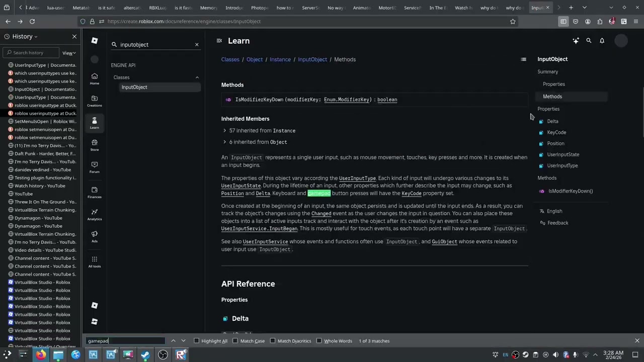
Task: Open the Creations sidebar icon
Action: tap(95, 101)
